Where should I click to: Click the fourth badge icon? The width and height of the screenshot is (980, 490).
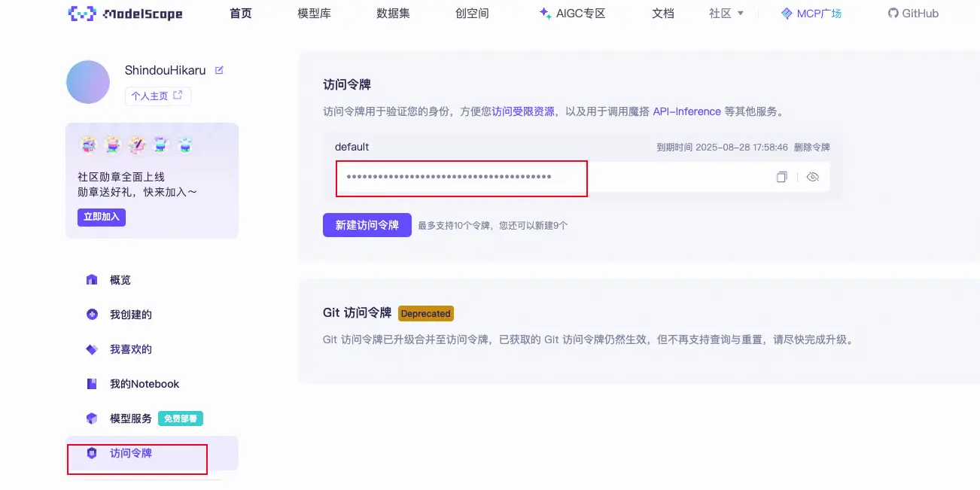coord(161,145)
